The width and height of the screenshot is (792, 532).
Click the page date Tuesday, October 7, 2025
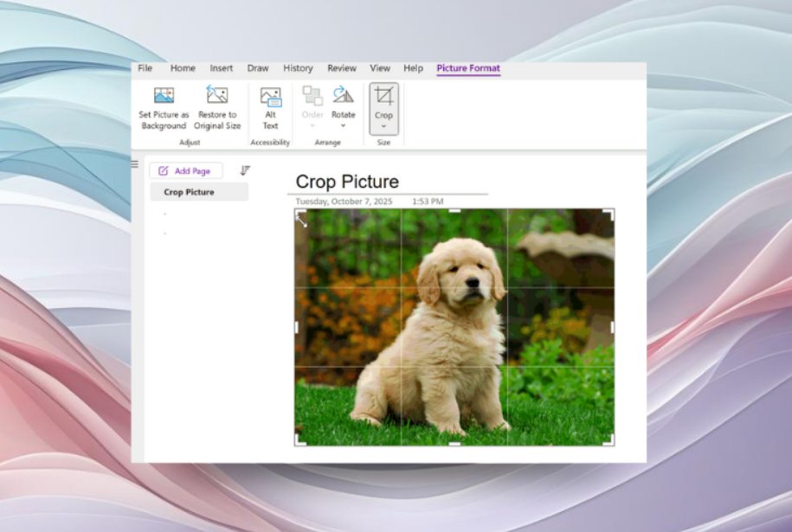coord(344,202)
